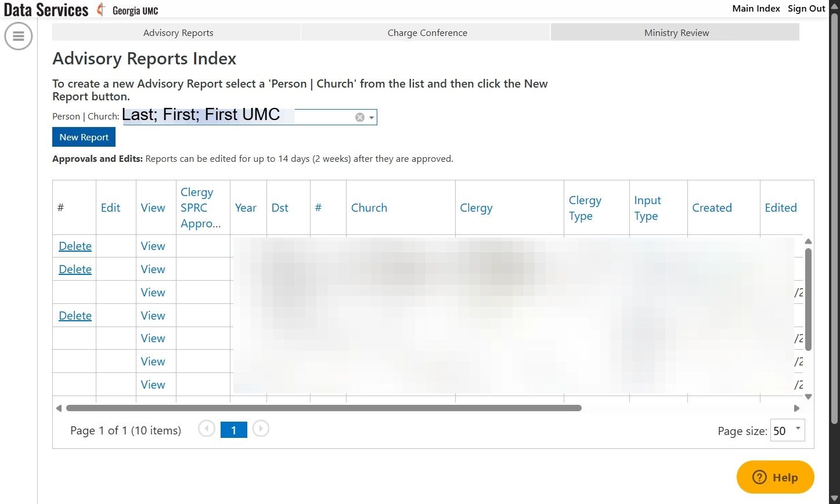The image size is (840, 504).
Task: Open View link in third row
Action: pos(153,292)
